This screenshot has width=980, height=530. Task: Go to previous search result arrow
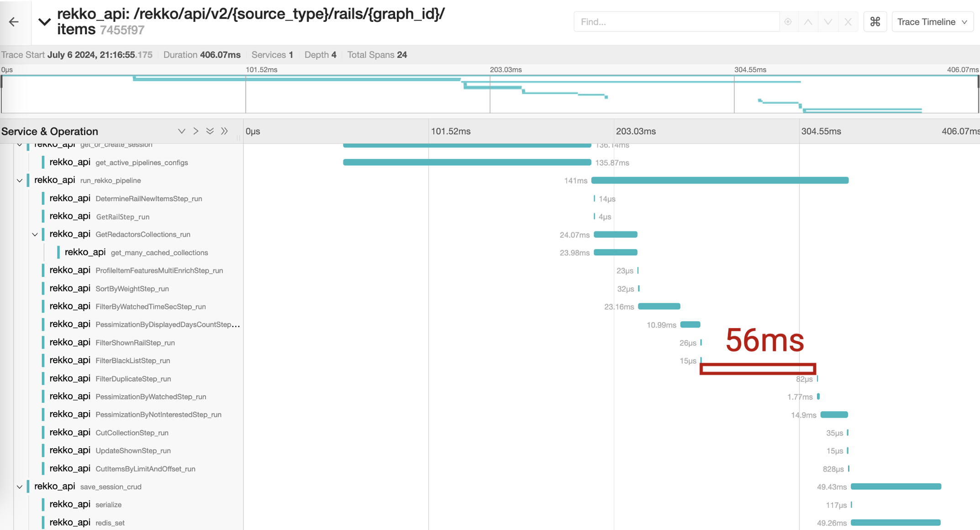coord(808,21)
